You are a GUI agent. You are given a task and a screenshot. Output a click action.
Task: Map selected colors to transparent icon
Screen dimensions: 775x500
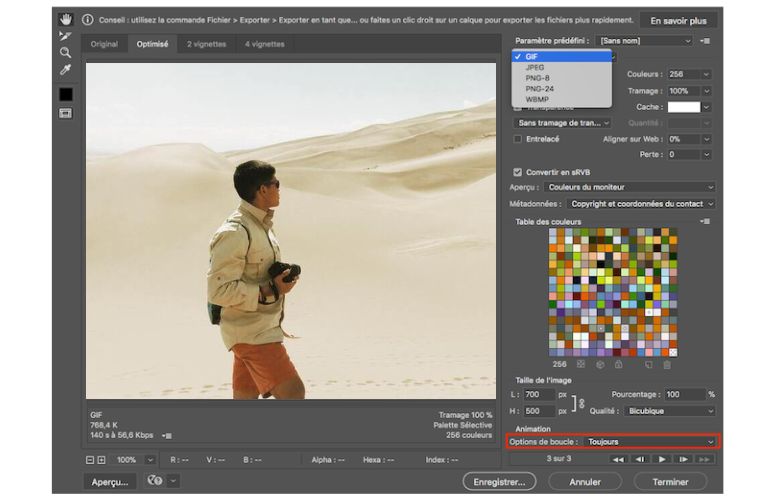581,365
